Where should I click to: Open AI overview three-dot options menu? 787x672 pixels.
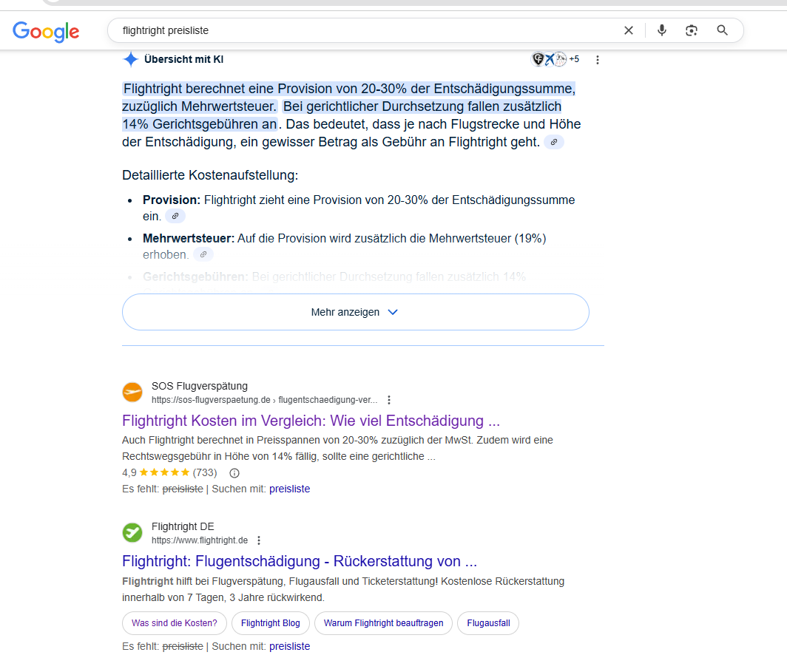coord(598,60)
